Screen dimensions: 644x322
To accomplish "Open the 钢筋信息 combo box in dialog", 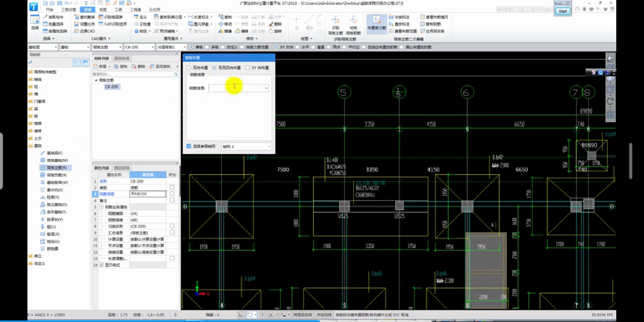I will 239,88.
